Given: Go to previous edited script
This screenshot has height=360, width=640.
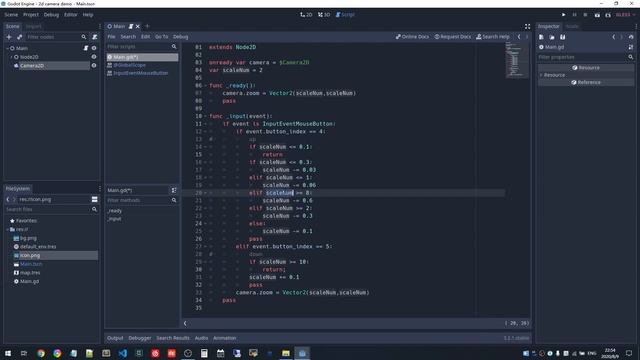Looking at the screenshot, I should [x=519, y=37].
